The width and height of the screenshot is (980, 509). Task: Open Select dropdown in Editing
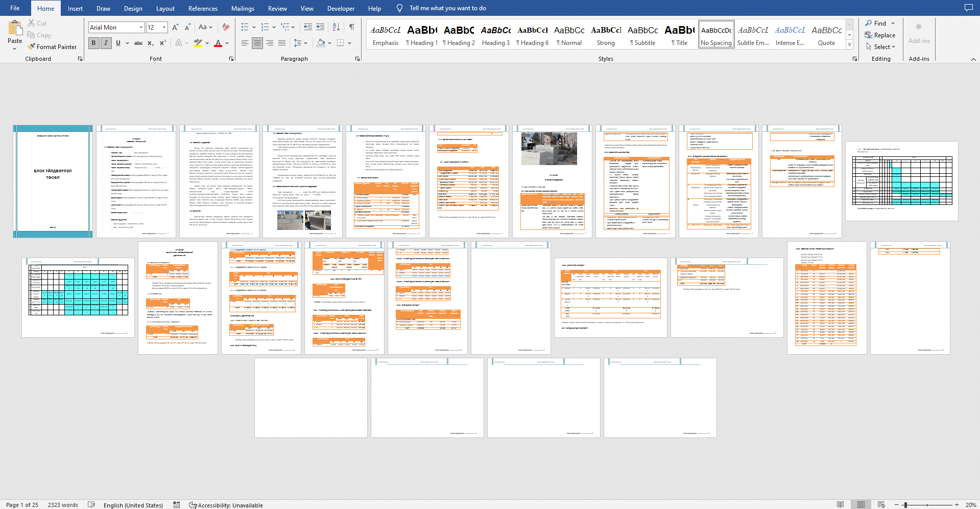tap(881, 47)
